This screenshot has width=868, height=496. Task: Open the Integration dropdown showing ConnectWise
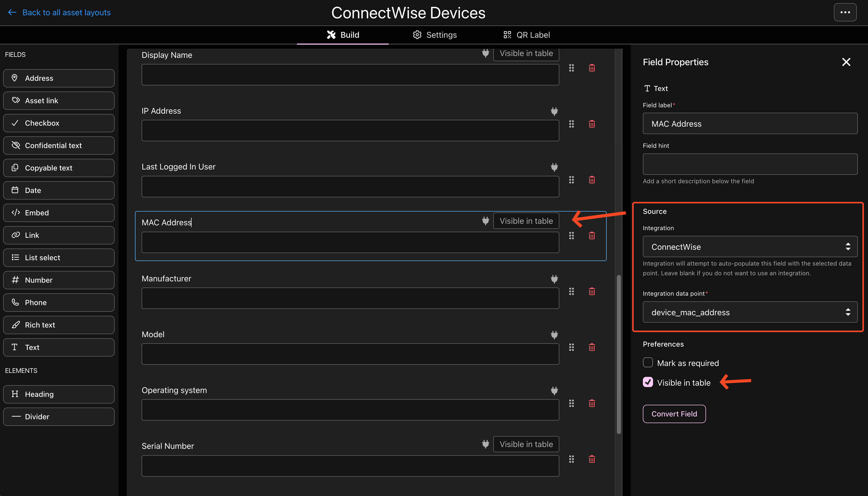pos(750,247)
